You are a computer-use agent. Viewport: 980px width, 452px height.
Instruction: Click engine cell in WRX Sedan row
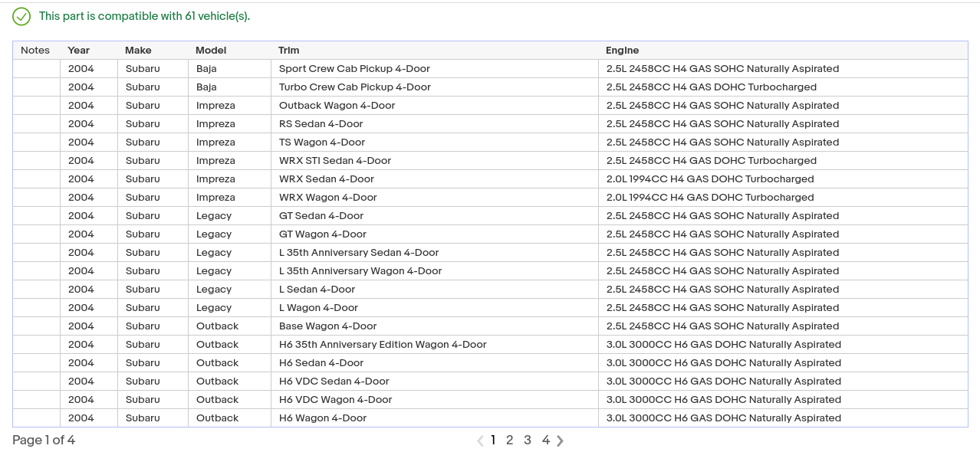783,179
